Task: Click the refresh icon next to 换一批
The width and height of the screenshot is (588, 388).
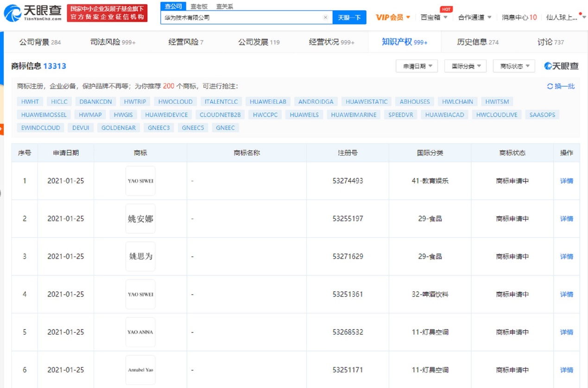Action: coord(550,87)
